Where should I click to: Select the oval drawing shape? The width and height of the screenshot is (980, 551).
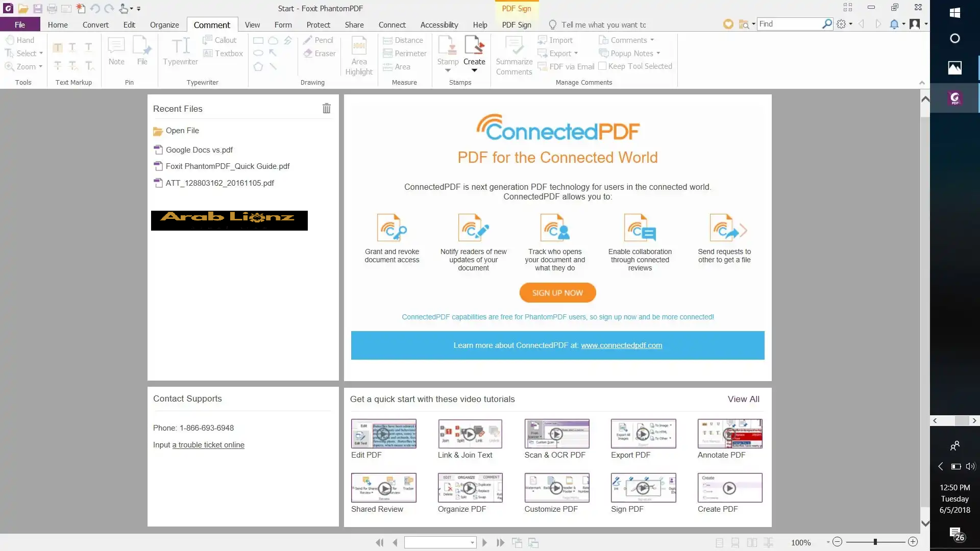click(x=258, y=53)
